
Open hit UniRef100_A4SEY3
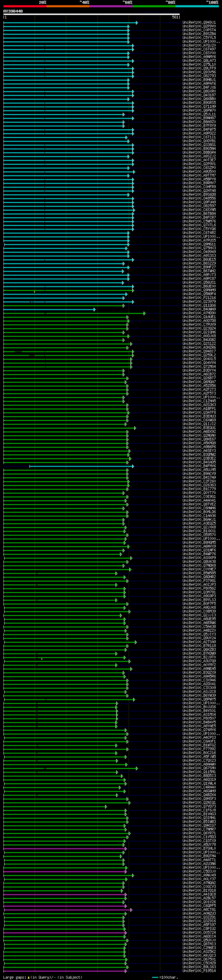(199, 451)
